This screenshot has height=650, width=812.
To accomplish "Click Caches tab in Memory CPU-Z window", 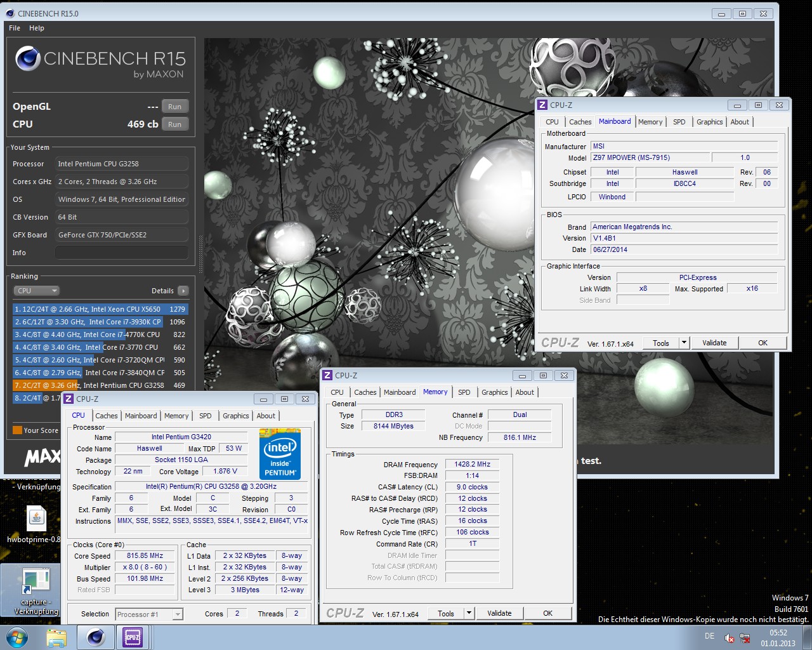I will tap(365, 392).
